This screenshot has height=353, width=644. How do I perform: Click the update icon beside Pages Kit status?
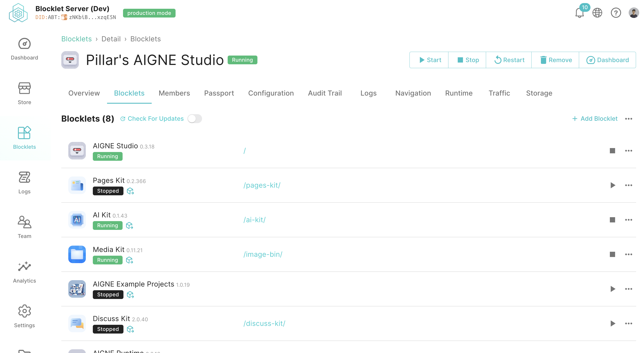(x=130, y=191)
